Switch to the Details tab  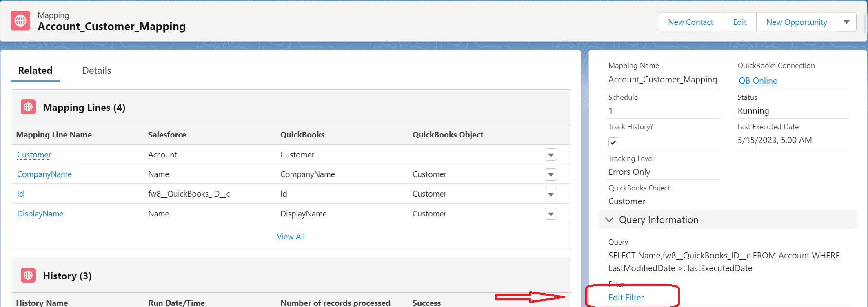coord(97,71)
